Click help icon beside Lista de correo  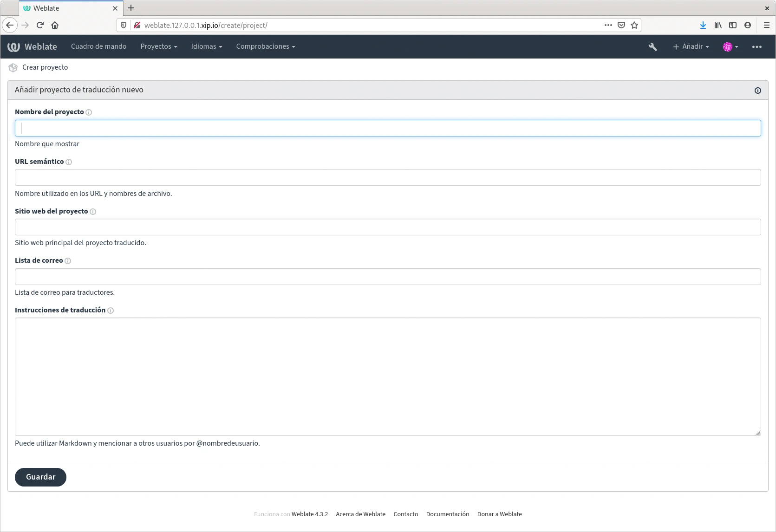click(x=68, y=261)
